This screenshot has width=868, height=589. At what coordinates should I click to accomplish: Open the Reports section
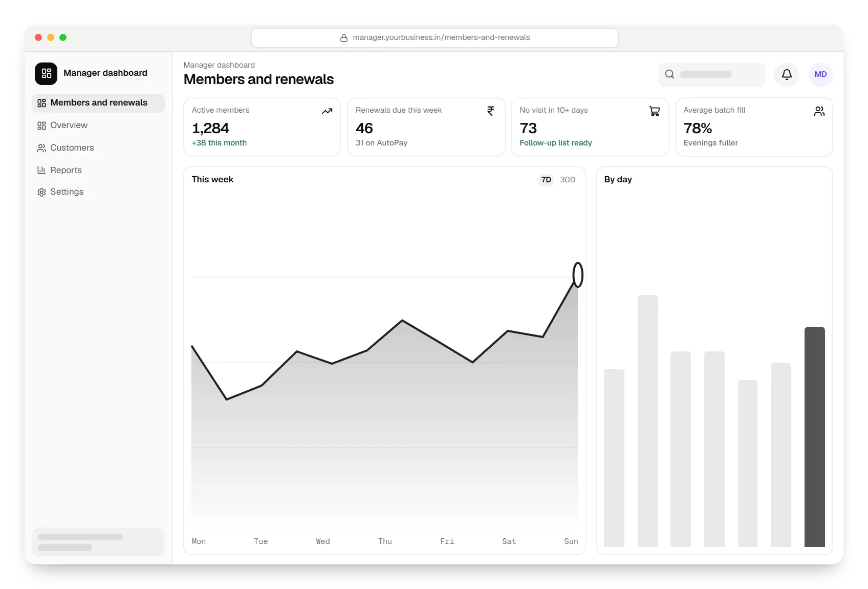point(98,170)
